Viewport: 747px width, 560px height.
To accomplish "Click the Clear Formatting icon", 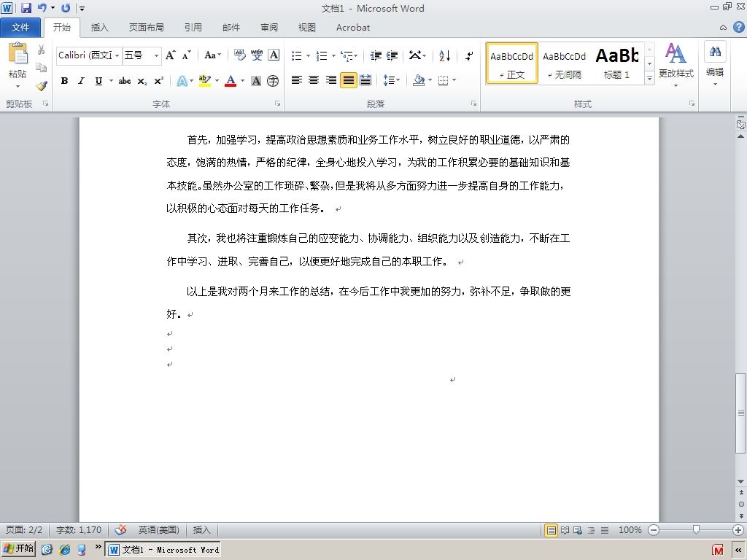I will 239,55.
